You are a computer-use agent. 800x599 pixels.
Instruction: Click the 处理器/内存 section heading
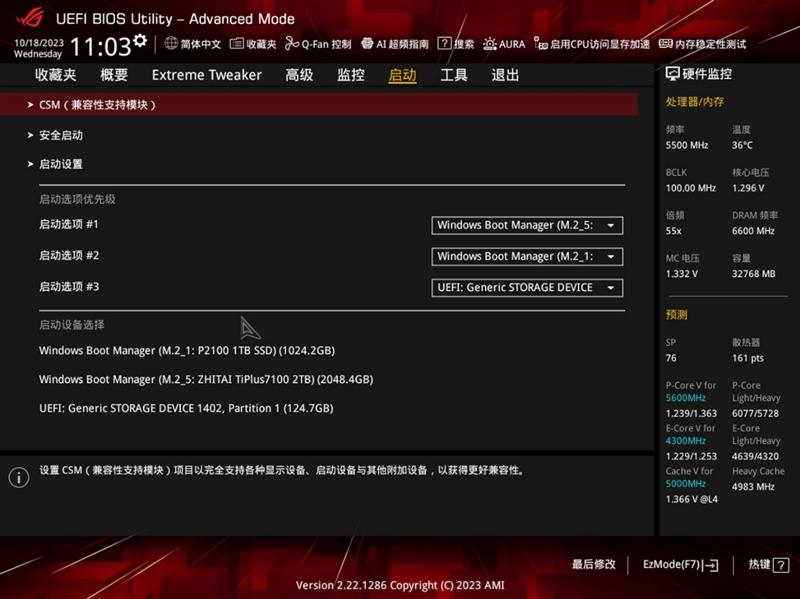coord(695,102)
